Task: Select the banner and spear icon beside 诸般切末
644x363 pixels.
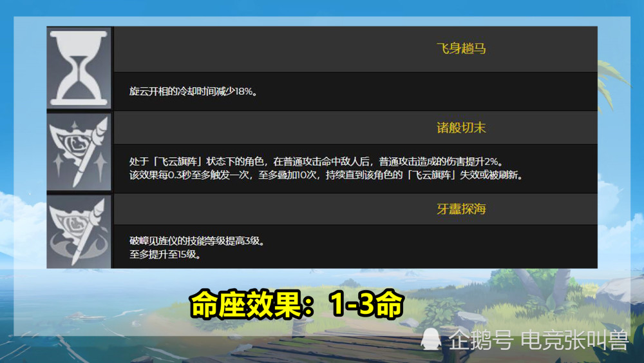Action: (79, 152)
